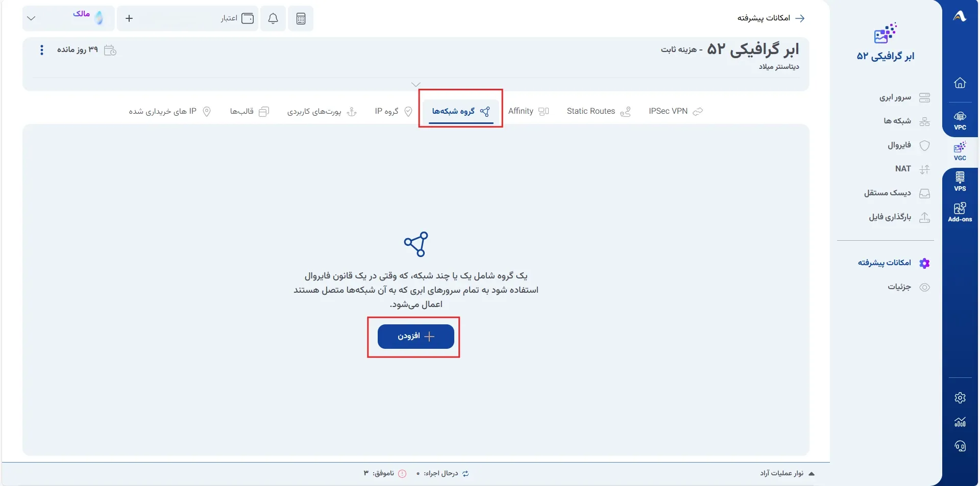Open the statistics chart icon

tap(960, 422)
